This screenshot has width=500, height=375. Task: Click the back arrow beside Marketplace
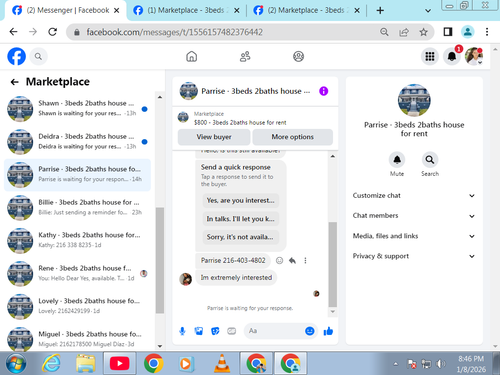coord(14,82)
